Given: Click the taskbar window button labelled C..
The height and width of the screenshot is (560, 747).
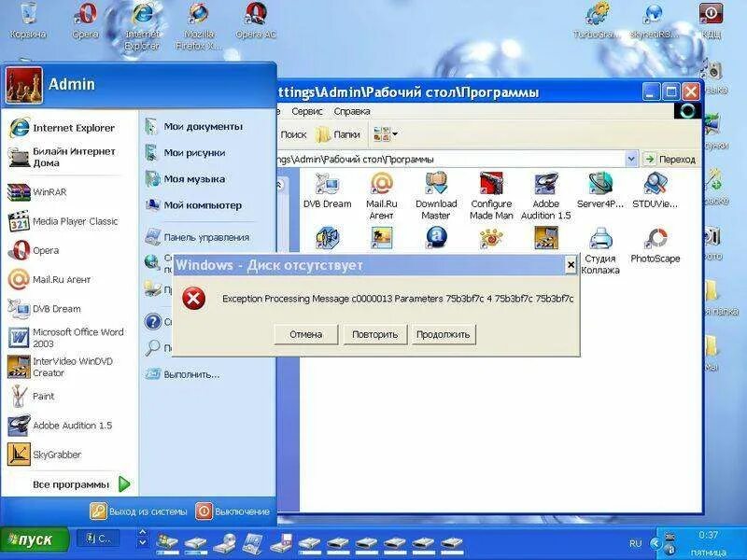Looking at the screenshot, I should click(98, 539).
